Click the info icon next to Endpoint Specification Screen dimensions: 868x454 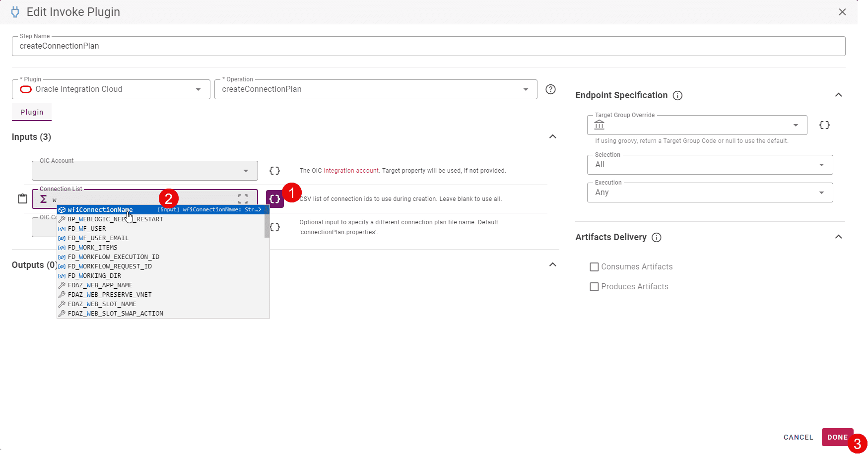click(x=678, y=95)
